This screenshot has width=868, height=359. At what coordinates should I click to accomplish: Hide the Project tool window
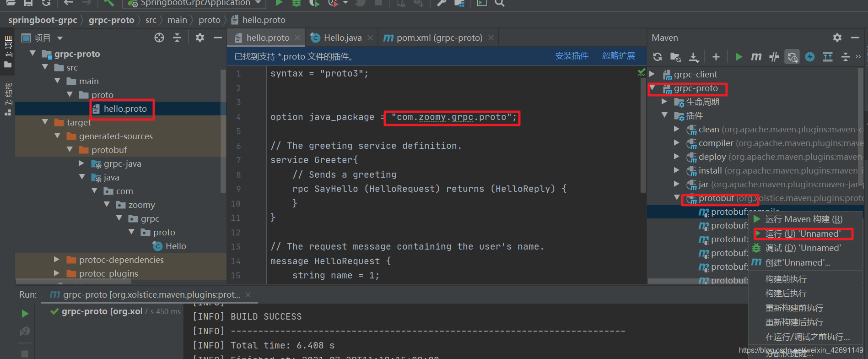coord(218,38)
